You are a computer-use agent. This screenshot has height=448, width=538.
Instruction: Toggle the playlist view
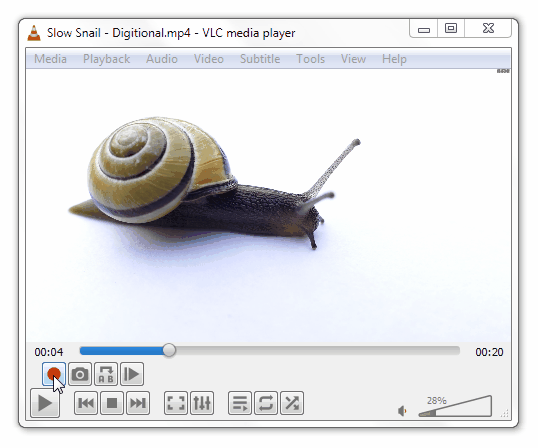point(240,403)
